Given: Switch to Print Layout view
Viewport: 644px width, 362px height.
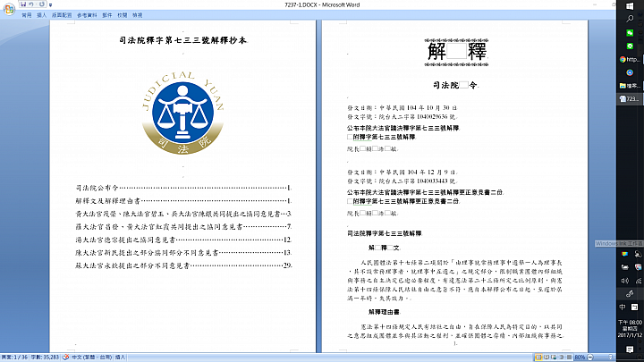Looking at the screenshot, I should [x=538, y=358].
